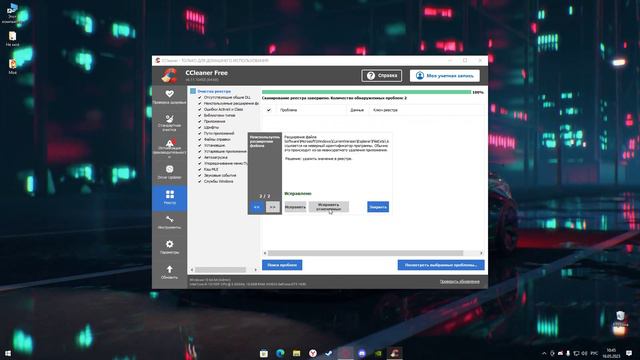Open Yandex browser from the taskbar

[x=313, y=353]
